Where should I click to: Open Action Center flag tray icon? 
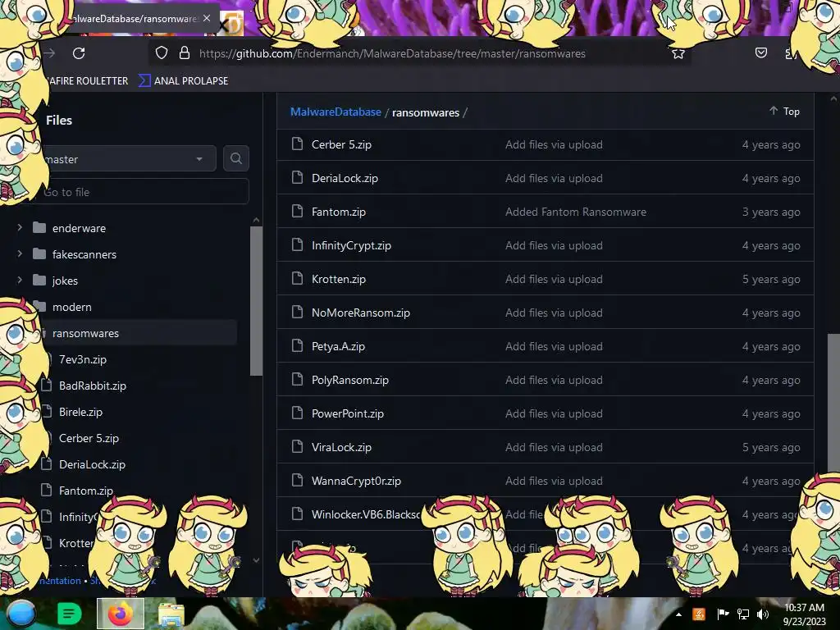pos(723,614)
